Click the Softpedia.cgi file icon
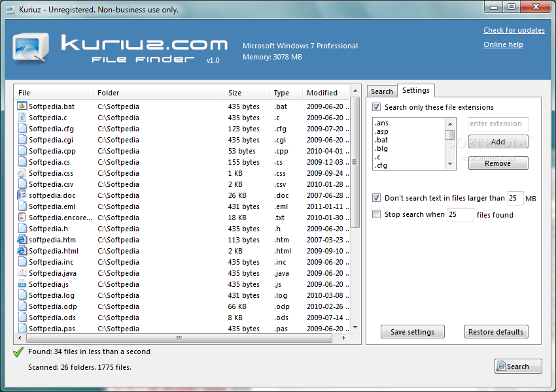Image resolution: width=556 pixels, height=392 pixels. 22,139
